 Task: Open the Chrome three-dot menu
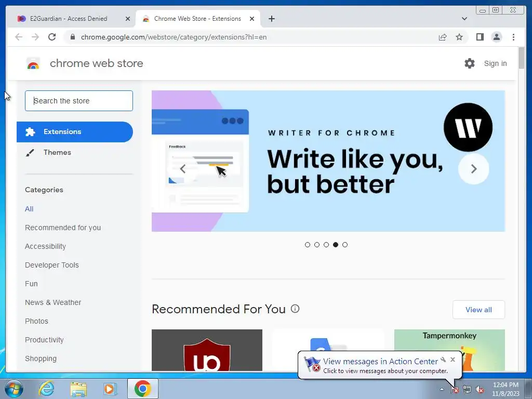(513, 37)
